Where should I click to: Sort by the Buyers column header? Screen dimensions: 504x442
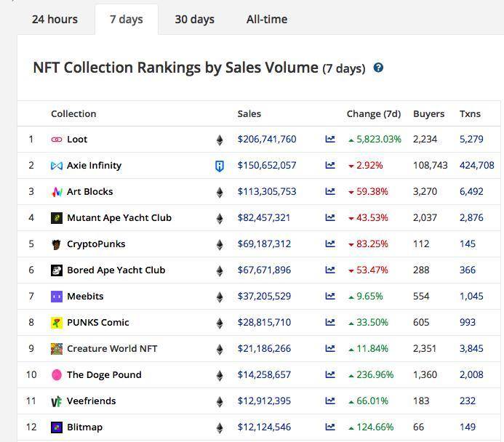click(x=428, y=113)
